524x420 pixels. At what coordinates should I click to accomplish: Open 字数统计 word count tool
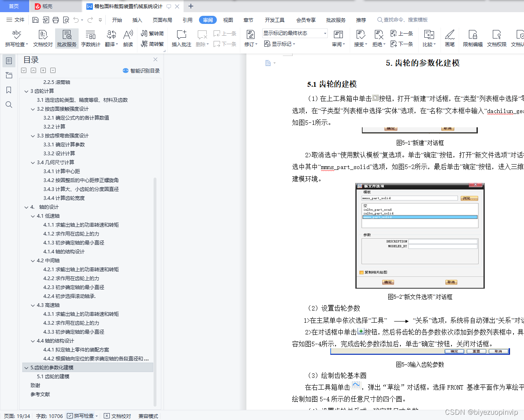(91, 39)
